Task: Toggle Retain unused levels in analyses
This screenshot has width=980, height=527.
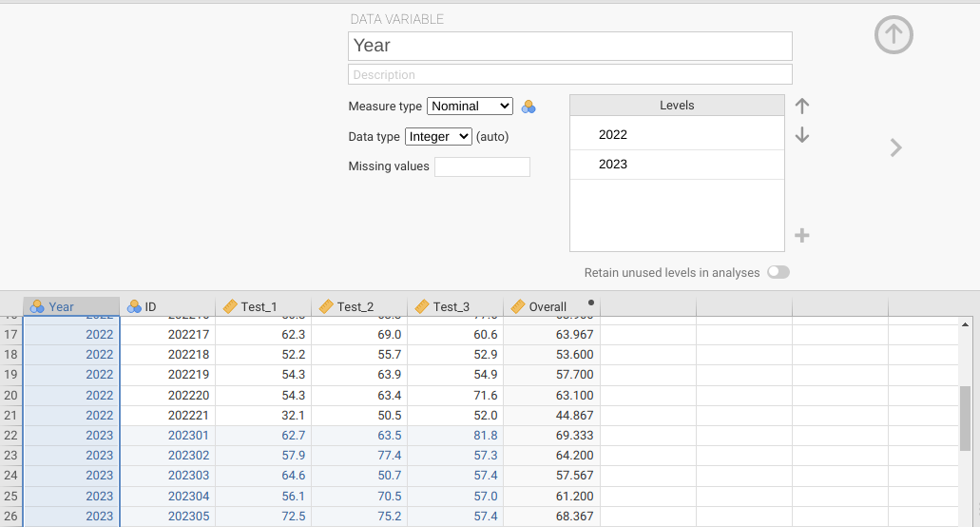Action: (x=778, y=272)
